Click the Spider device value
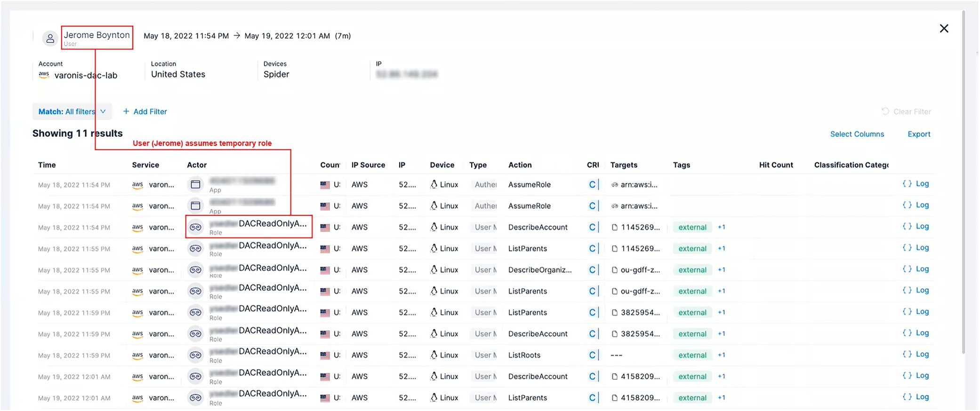Viewport: 980px width, 411px height. [x=276, y=74]
